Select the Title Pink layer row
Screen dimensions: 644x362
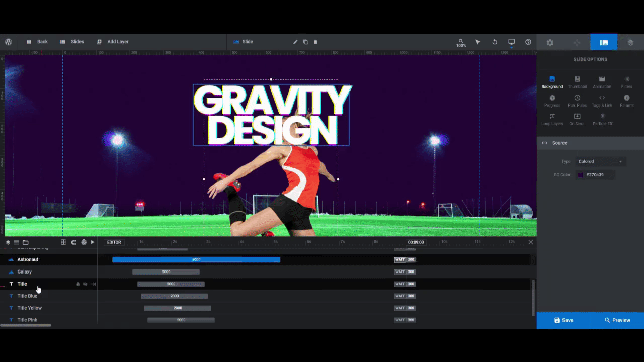pyautogui.click(x=48, y=319)
